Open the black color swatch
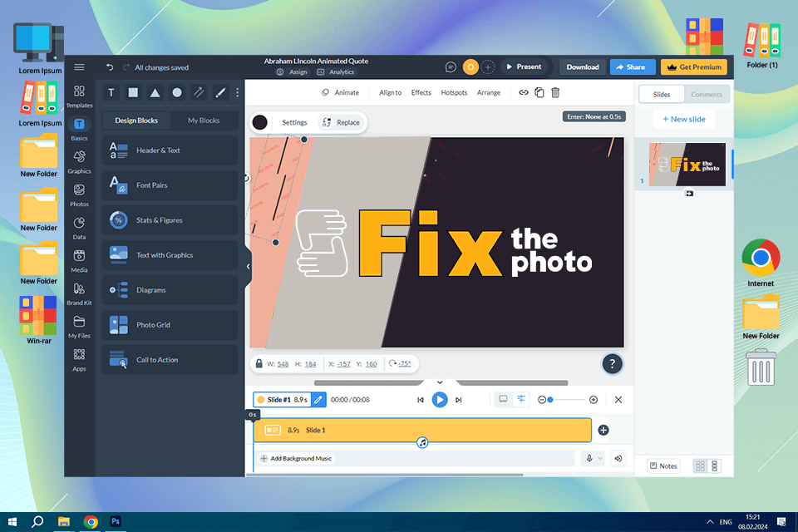The width and height of the screenshot is (798, 532). 260,122
